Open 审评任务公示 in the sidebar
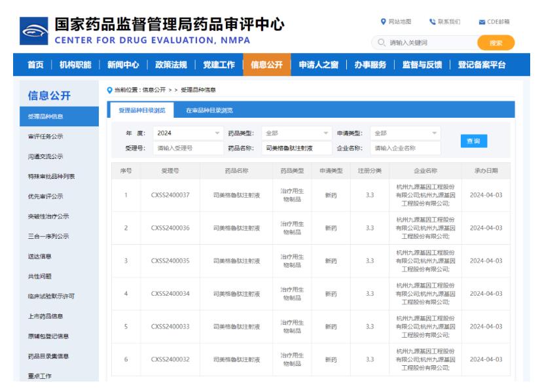 pyautogui.click(x=45, y=136)
